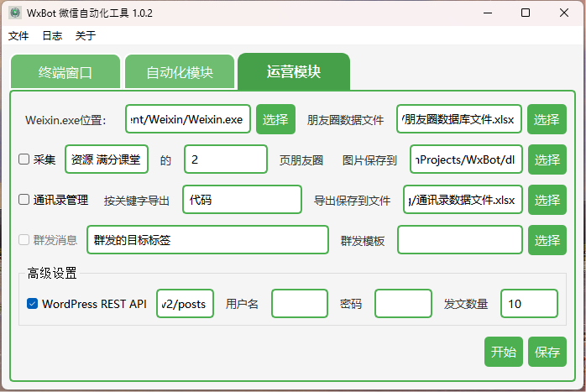Enable the 通讯录管理 checkbox
This screenshot has width=586, height=392.
pos(24,200)
